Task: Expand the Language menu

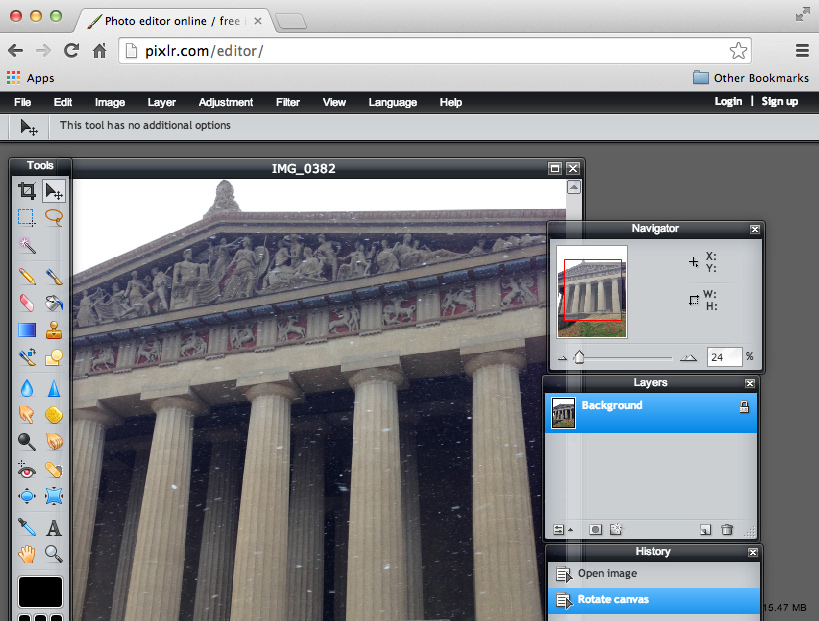Action: (392, 102)
